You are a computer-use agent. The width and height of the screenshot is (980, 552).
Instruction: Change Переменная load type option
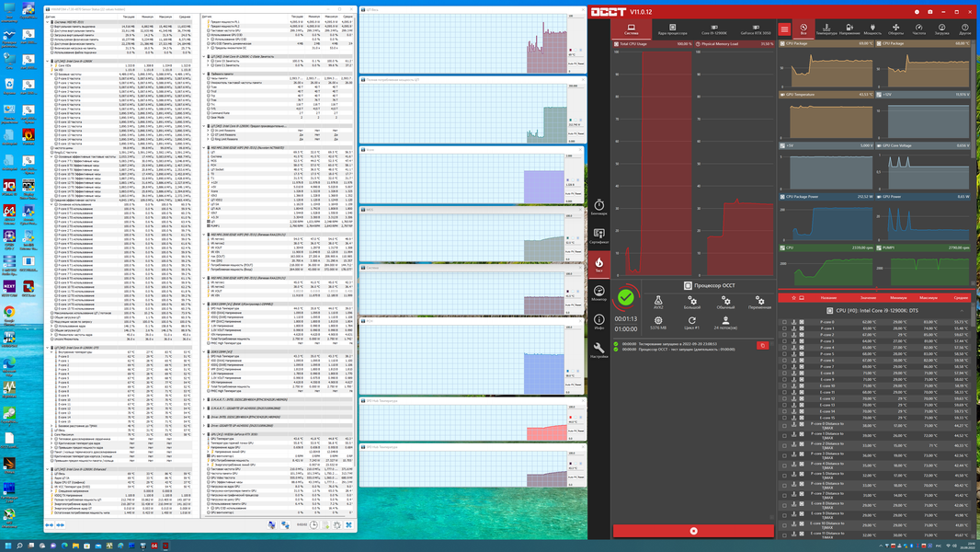759,303
